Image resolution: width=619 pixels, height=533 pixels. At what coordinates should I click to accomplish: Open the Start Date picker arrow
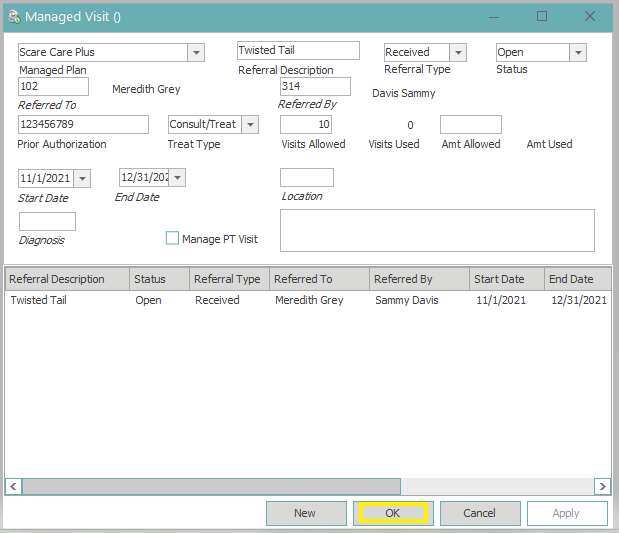click(x=82, y=178)
